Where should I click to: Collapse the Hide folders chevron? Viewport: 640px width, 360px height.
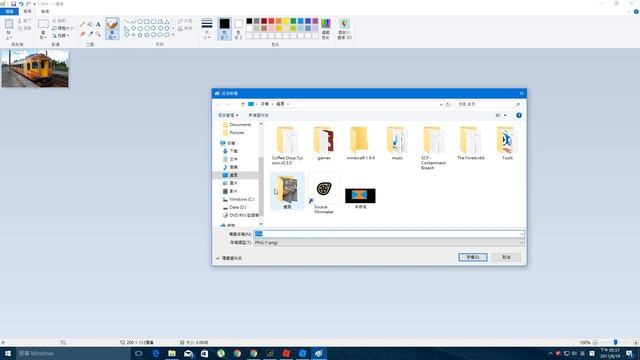pos(218,258)
